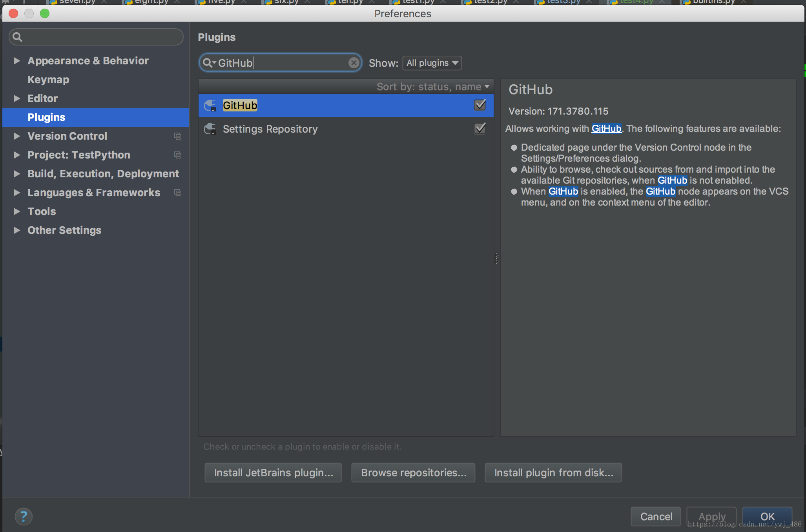806x532 pixels.
Task: Click project-level icon beside Project: TestPython
Action: (178, 155)
